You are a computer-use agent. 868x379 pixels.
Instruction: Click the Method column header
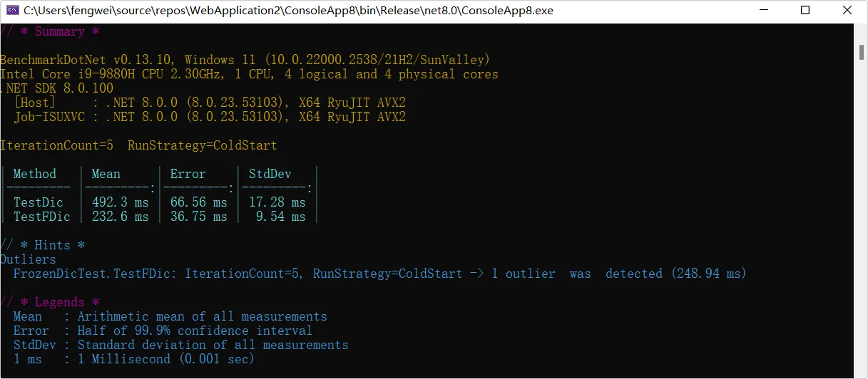click(x=35, y=174)
